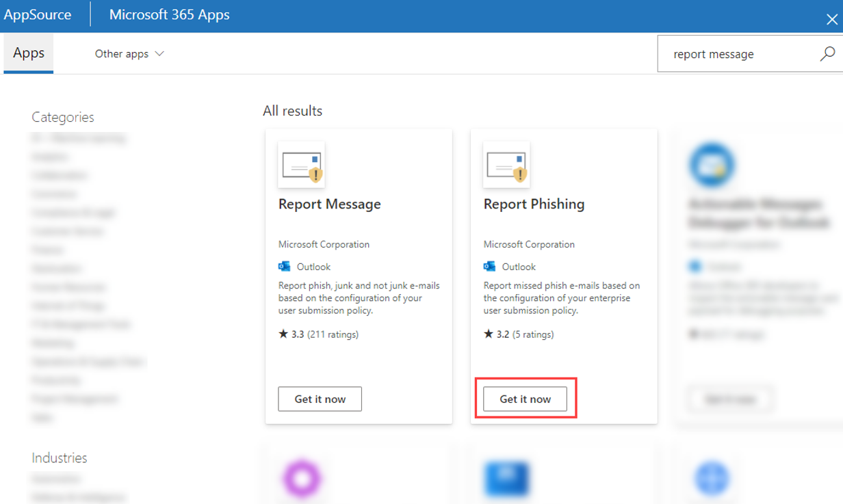This screenshot has width=843, height=504.
Task: Expand the Other apps dropdown
Action: click(129, 53)
